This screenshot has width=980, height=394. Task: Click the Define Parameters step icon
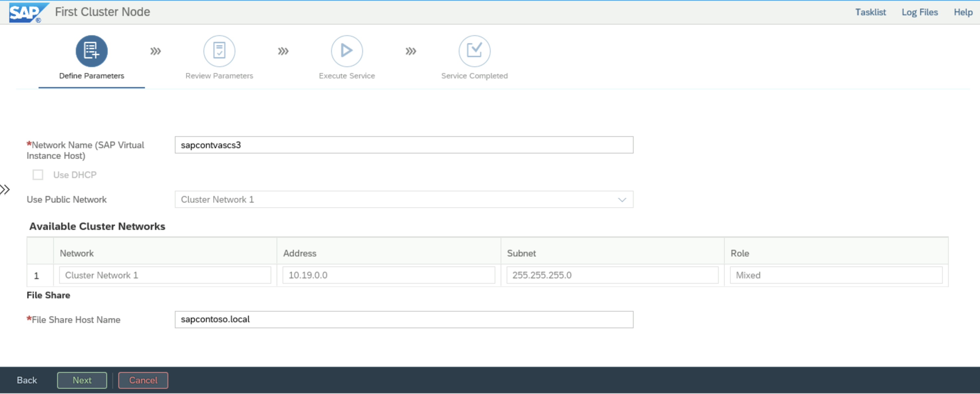tap(92, 51)
